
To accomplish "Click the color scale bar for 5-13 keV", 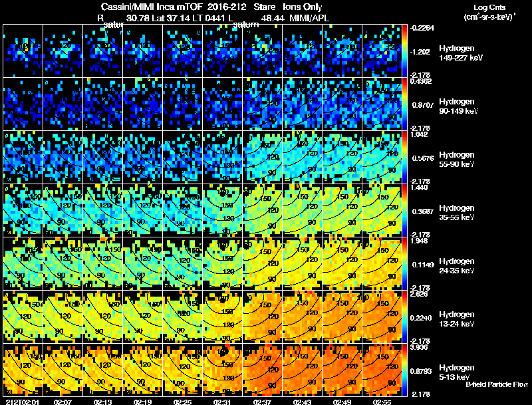I will (404, 370).
